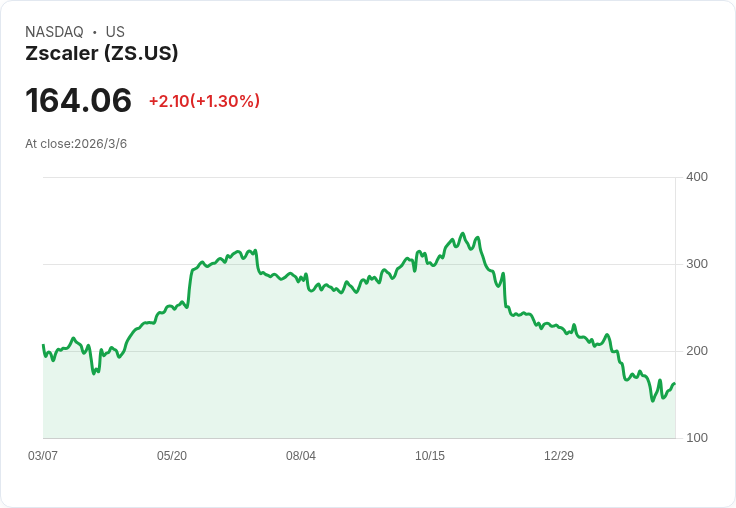Click the chart line's highest peak
Image resolution: width=736 pixels, height=508 pixels.
tap(462, 234)
